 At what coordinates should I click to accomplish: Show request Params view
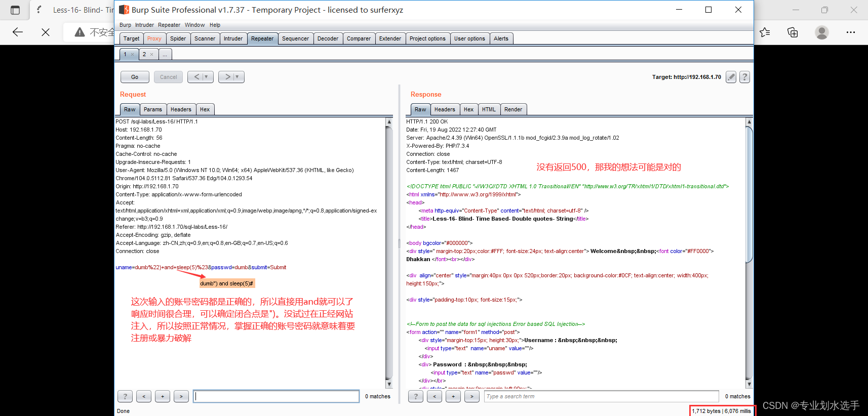point(153,109)
